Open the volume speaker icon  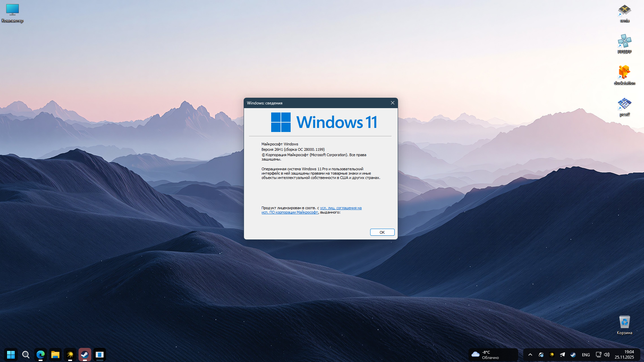(x=607, y=355)
